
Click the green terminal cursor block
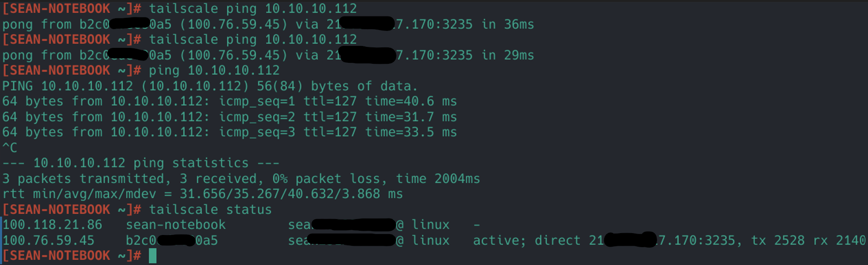click(152, 256)
